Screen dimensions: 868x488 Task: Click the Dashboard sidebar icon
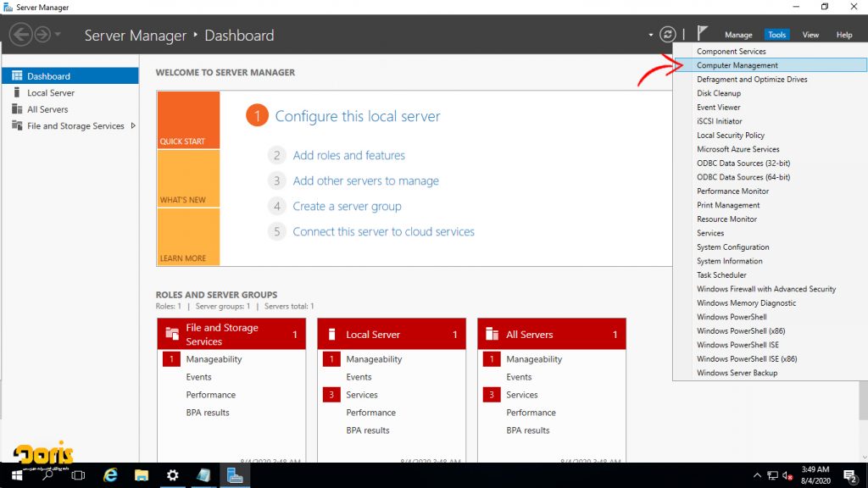tap(17, 75)
